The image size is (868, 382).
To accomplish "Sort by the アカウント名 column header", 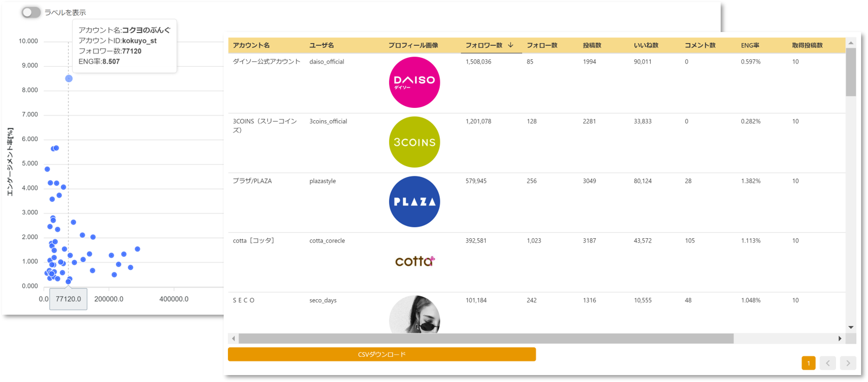I will 251,45.
